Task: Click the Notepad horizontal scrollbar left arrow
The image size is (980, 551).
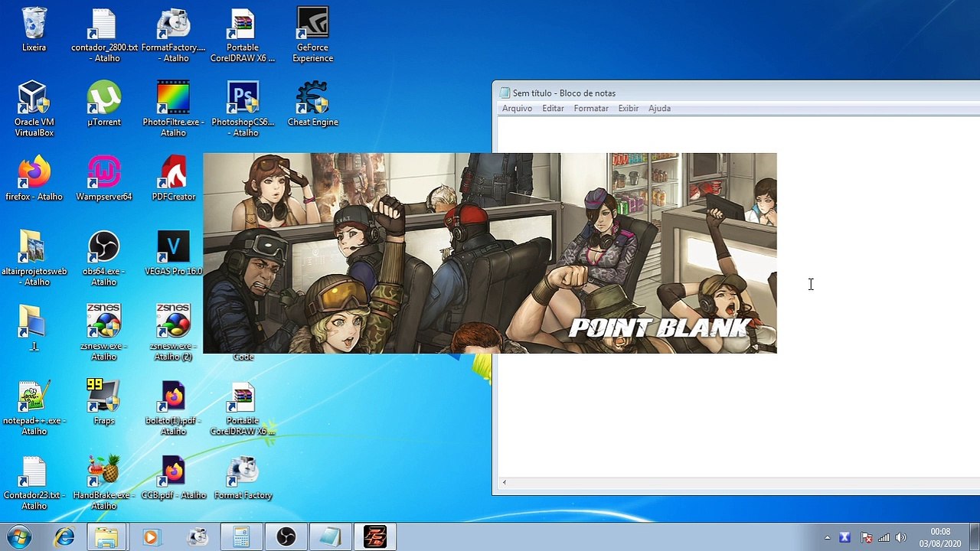Action: [x=504, y=482]
